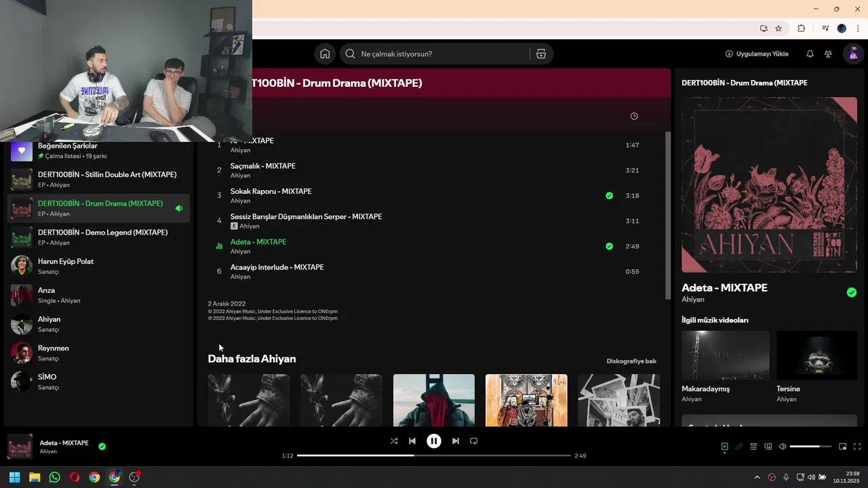The height and width of the screenshot is (488, 868).
Task: Open browser extensions puzzle icon
Action: [801, 28]
